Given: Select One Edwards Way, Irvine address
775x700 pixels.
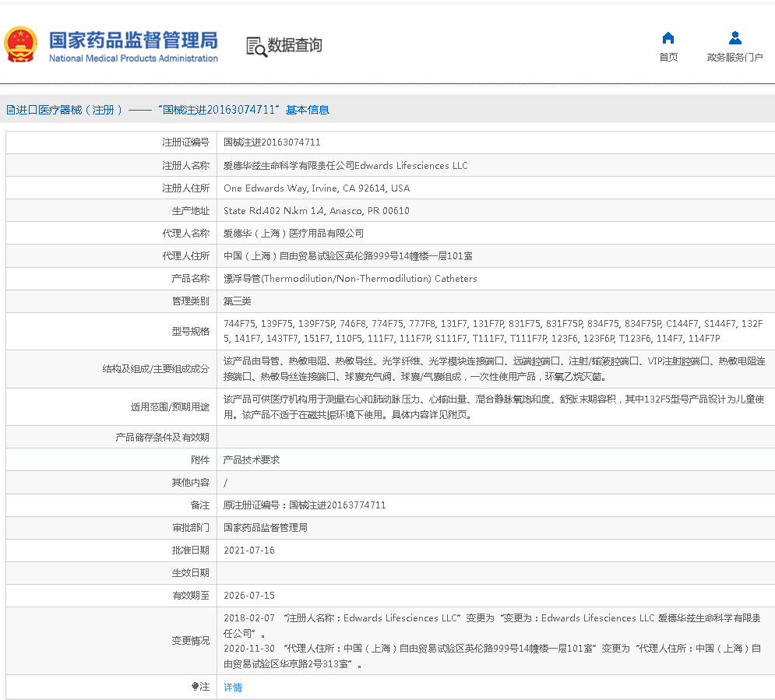Looking at the screenshot, I should (317, 188).
